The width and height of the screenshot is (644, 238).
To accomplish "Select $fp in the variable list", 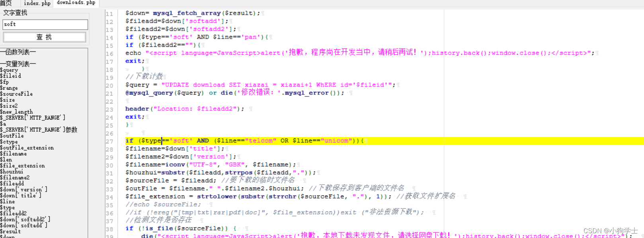I will [4, 82].
